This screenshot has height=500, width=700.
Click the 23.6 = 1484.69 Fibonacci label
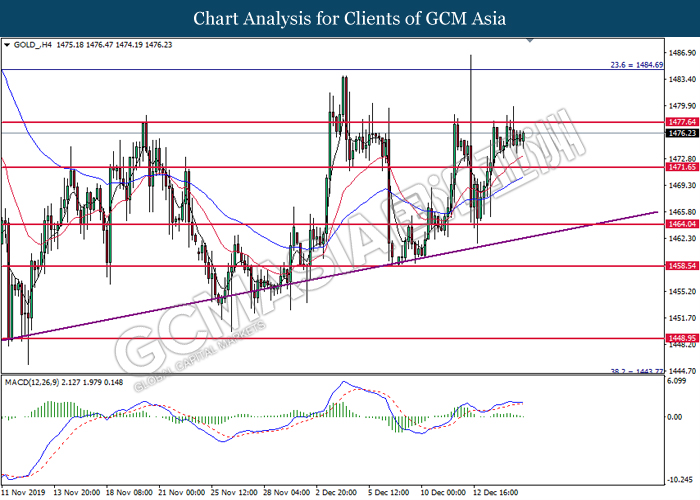[x=632, y=64]
